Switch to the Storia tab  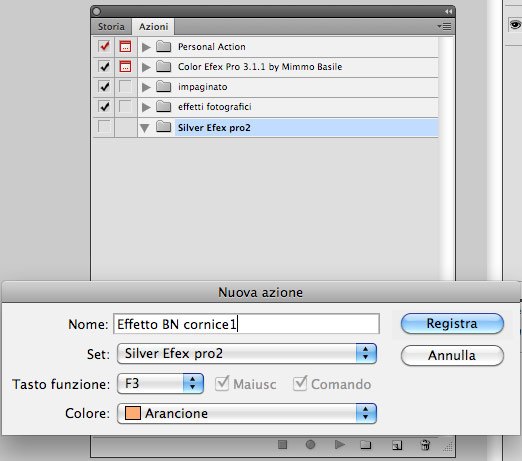pos(111,27)
